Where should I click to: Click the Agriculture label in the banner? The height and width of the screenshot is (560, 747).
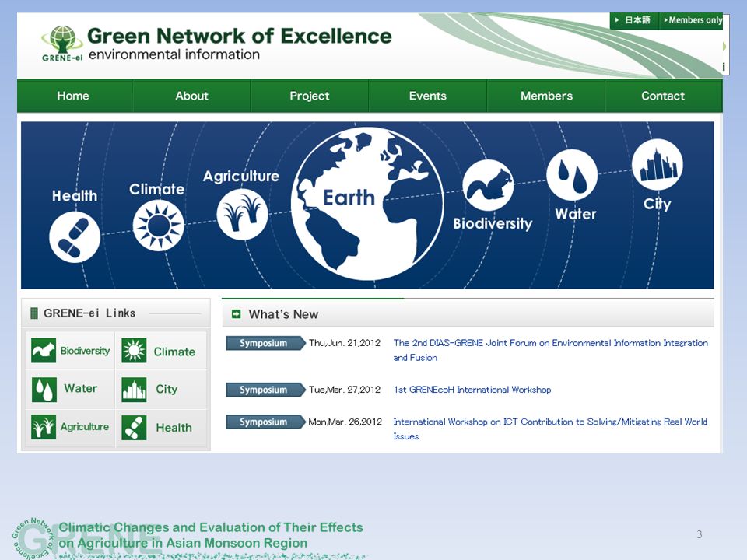[x=241, y=177]
